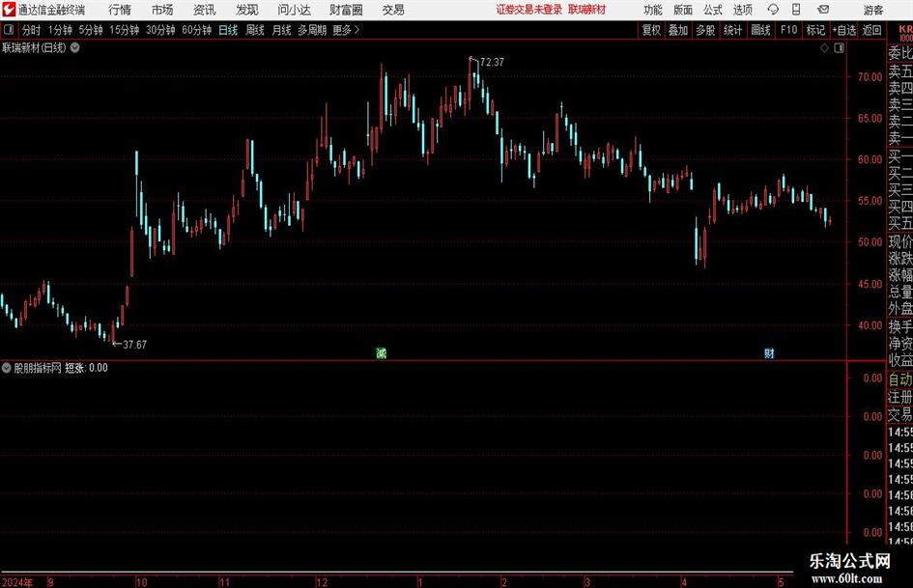This screenshot has height=588, width=913.
Task: Click the 70.00 price axis label
Action: click(x=870, y=76)
